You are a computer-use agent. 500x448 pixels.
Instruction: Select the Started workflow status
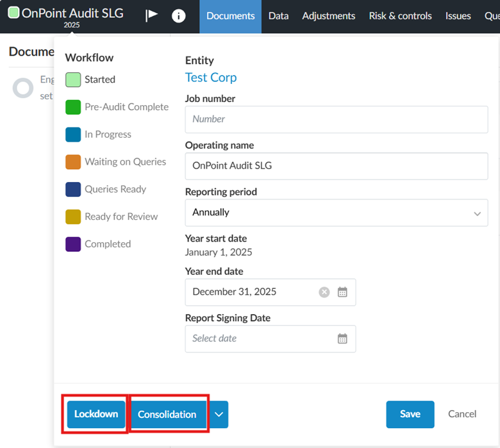coord(73,79)
